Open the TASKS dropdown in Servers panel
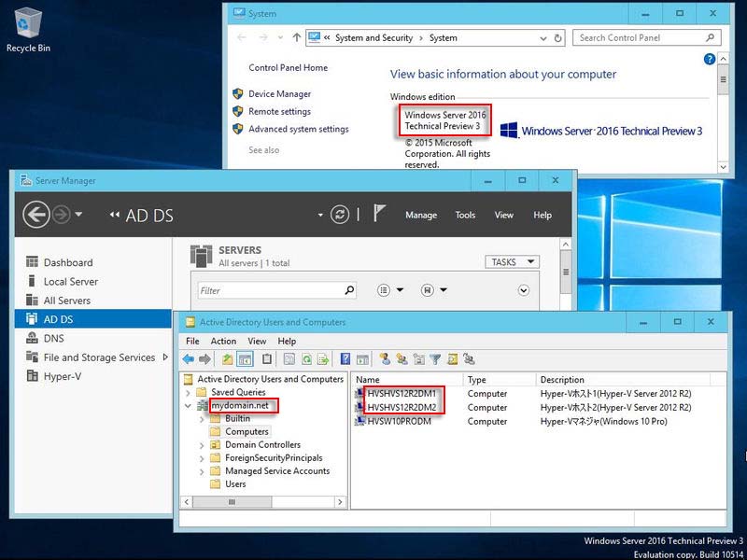Viewport: 747px width, 560px height. click(512, 262)
